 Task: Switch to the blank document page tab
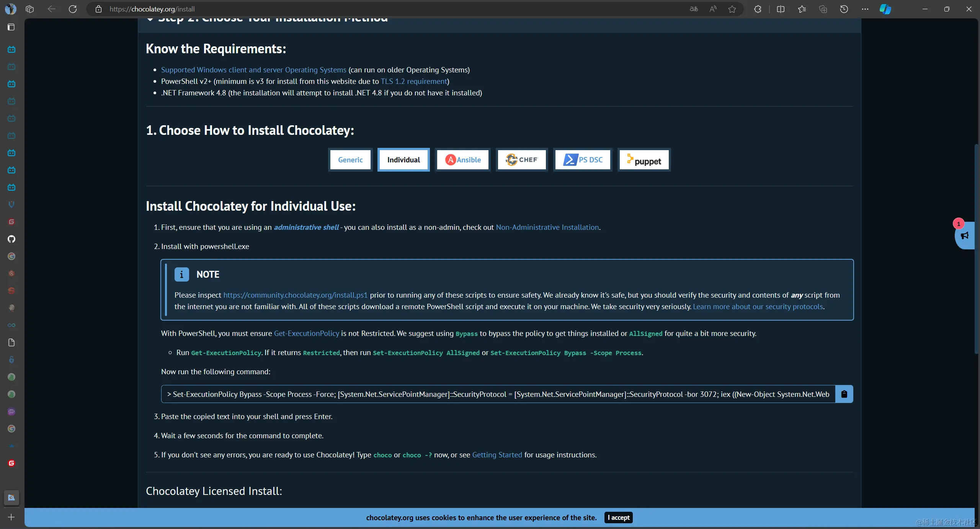11,342
